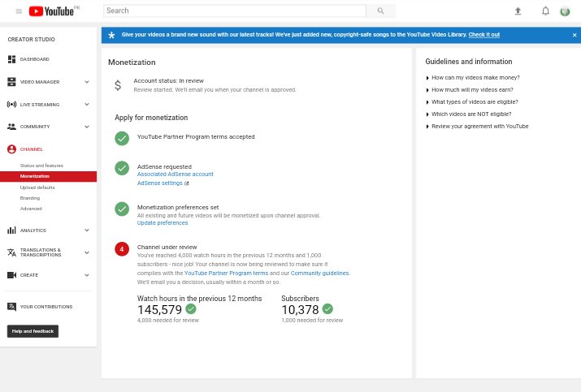Viewport: 581px width, 392px height.
Task: Open Community guidelines link
Action: coord(319,274)
